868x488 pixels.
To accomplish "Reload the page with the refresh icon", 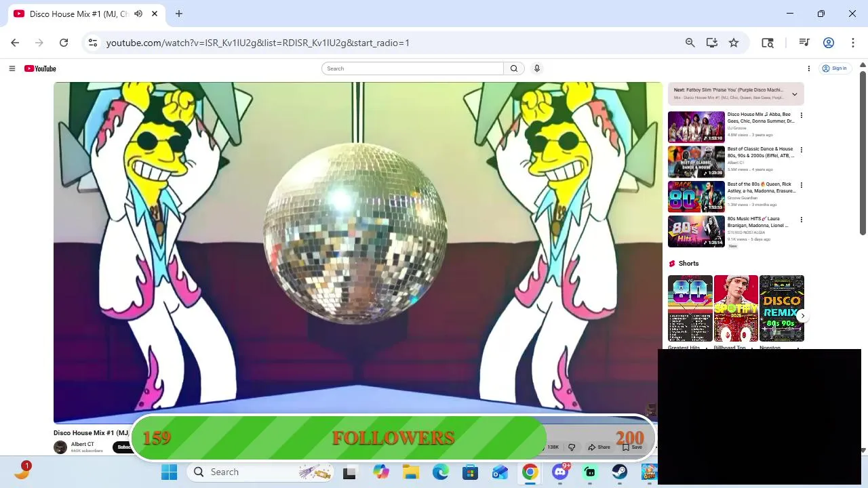I will tap(64, 43).
